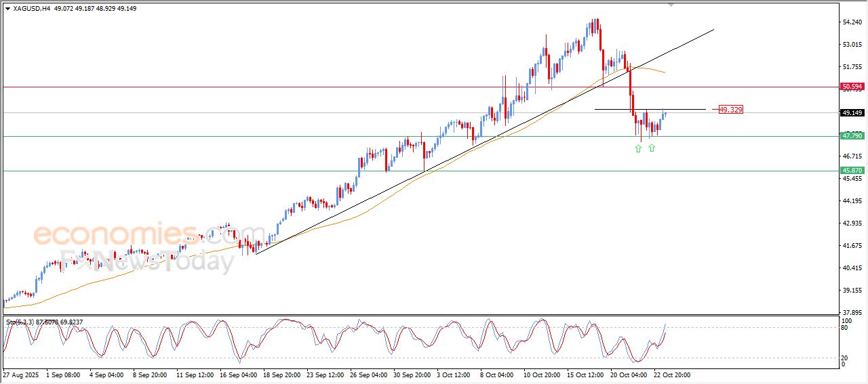This screenshot has height=384, width=868.
Task: Click the 47.790 green price tag
Action: [x=852, y=136]
